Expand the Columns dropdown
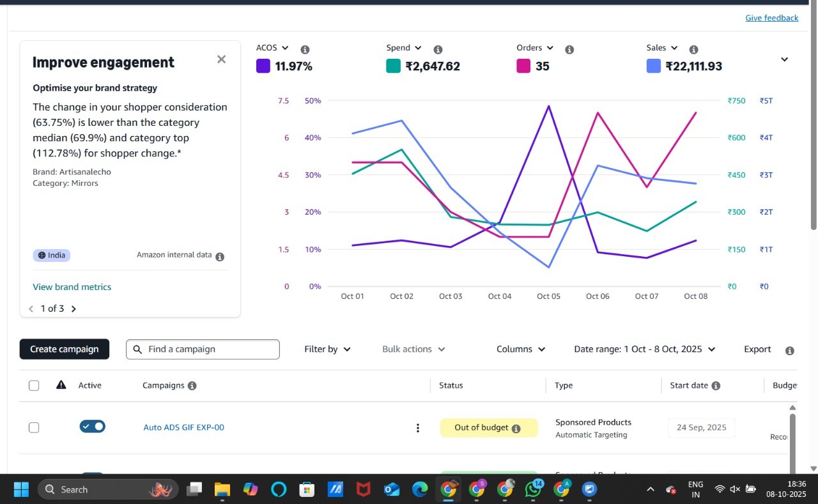Viewport: 818px width, 504px height. coord(520,349)
